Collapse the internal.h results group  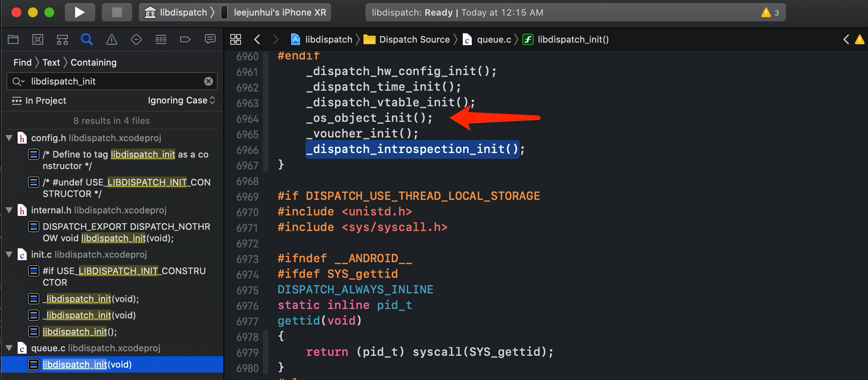9,210
